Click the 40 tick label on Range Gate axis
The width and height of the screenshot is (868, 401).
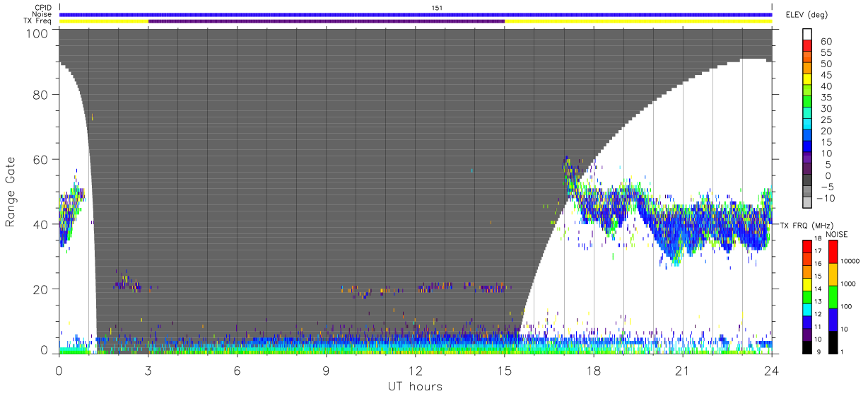(x=41, y=224)
